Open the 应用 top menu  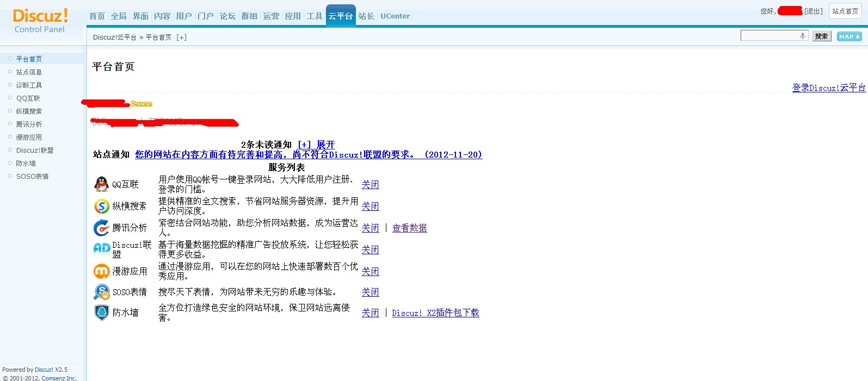pos(293,16)
